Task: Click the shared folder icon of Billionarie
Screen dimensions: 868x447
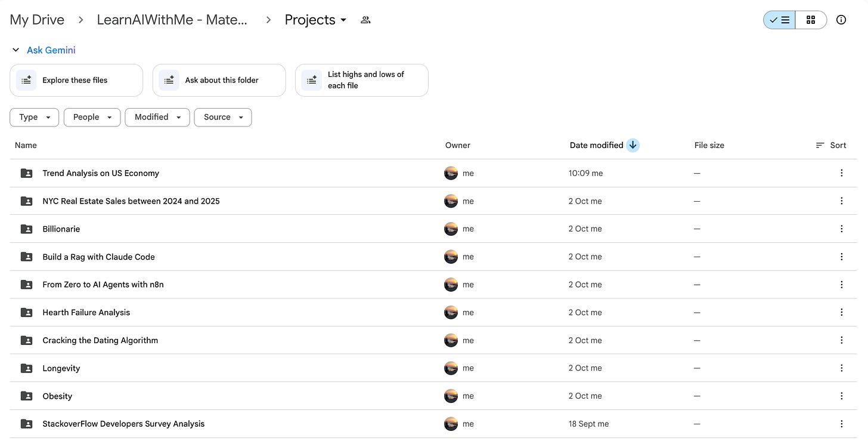Action: [27, 229]
